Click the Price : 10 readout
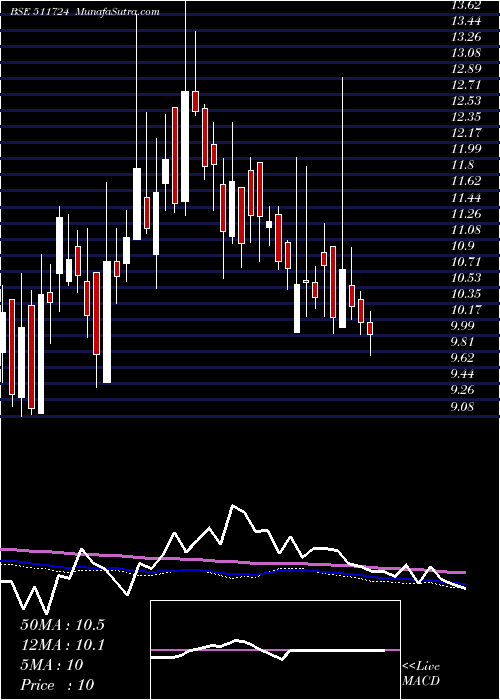The width and height of the screenshot is (500, 700). tap(57, 684)
